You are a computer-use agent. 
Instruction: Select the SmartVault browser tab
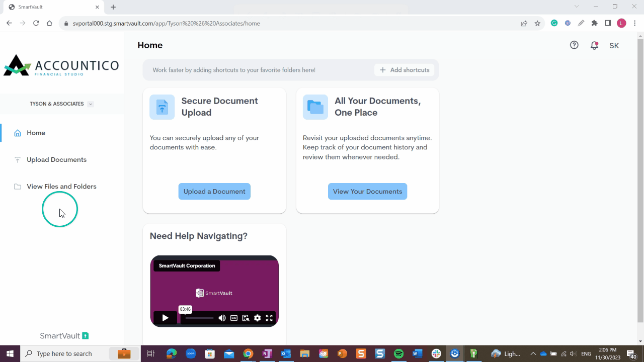coord(54,7)
